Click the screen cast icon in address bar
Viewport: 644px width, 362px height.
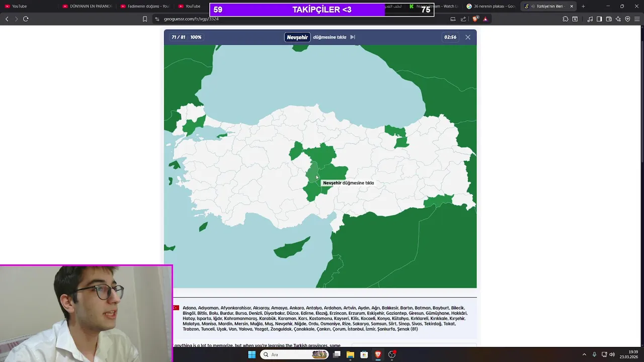[453, 19]
